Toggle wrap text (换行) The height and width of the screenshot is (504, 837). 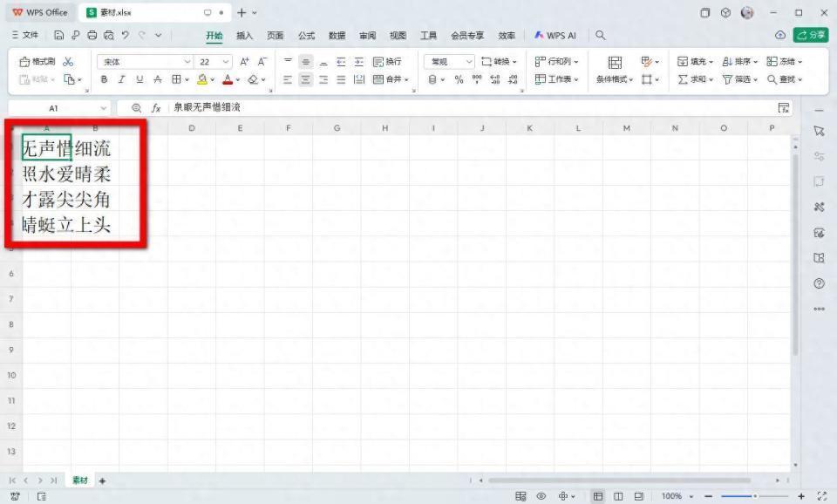(387, 62)
